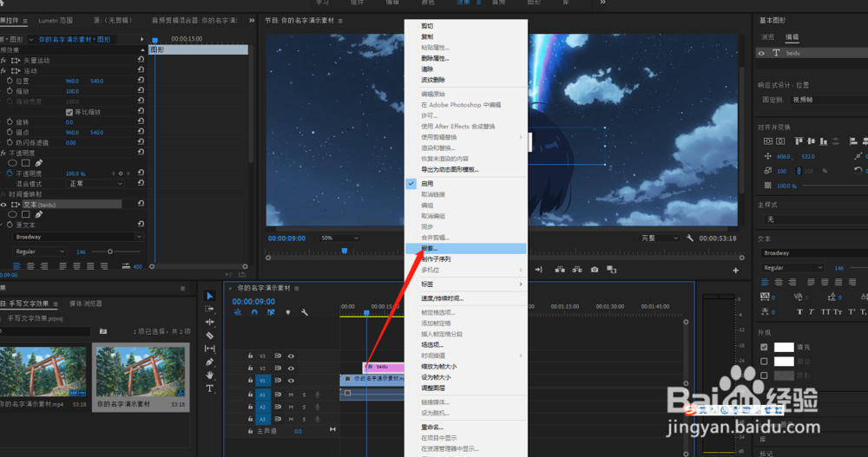Switch to Lumetri 范围 tab
The width and height of the screenshot is (868, 457).
click(x=56, y=21)
